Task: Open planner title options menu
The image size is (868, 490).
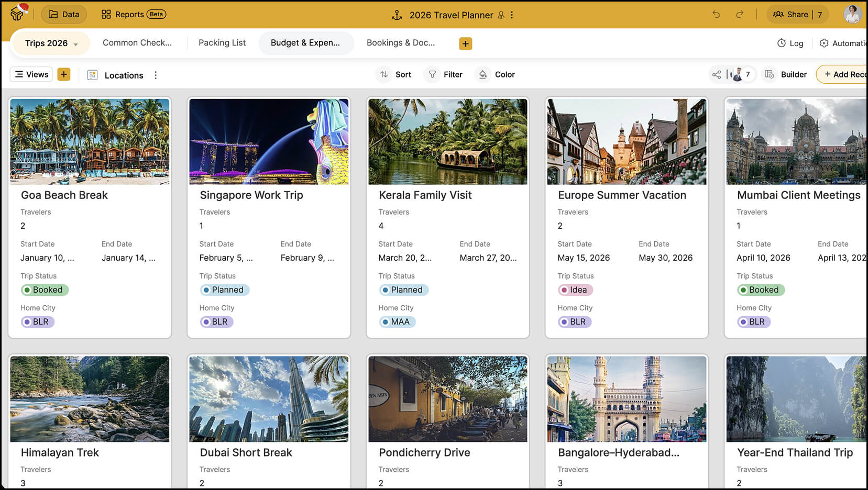Action: tap(512, 15)
